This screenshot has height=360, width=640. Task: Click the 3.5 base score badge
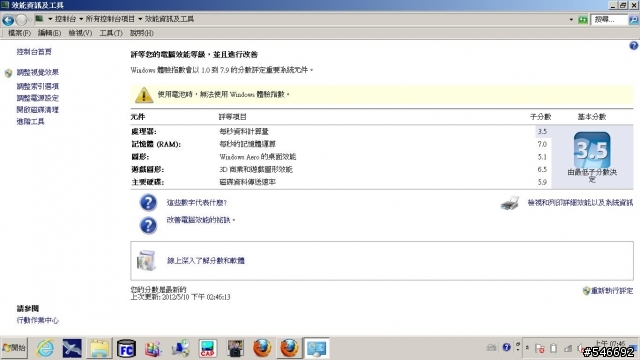point(592,150)
